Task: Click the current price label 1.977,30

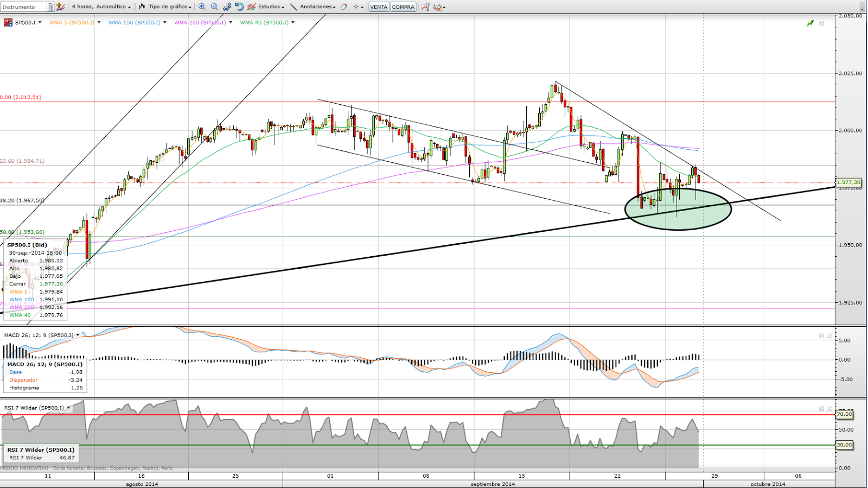Action: (848, 182)
